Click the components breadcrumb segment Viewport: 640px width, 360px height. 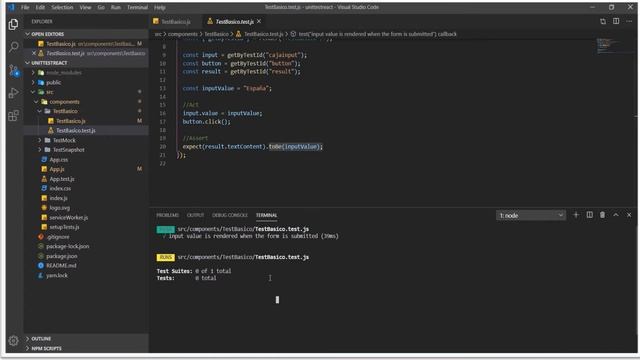(x=183, y=34)
